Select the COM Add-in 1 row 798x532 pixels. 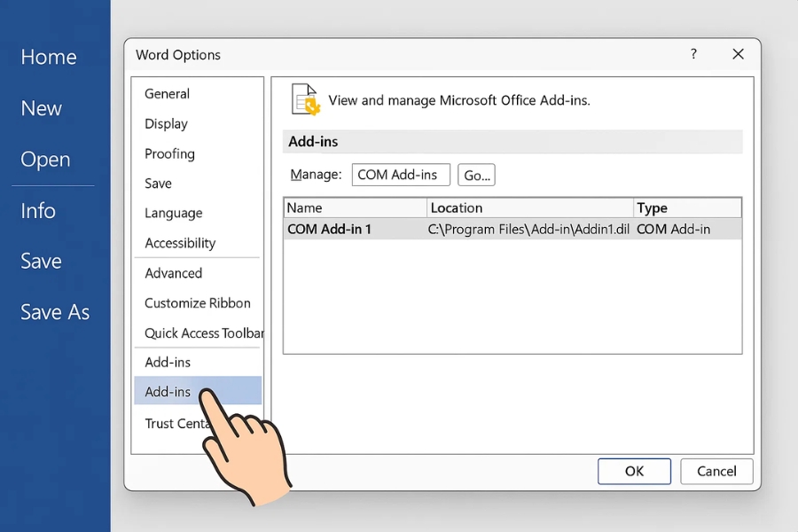tap(512, 229)
